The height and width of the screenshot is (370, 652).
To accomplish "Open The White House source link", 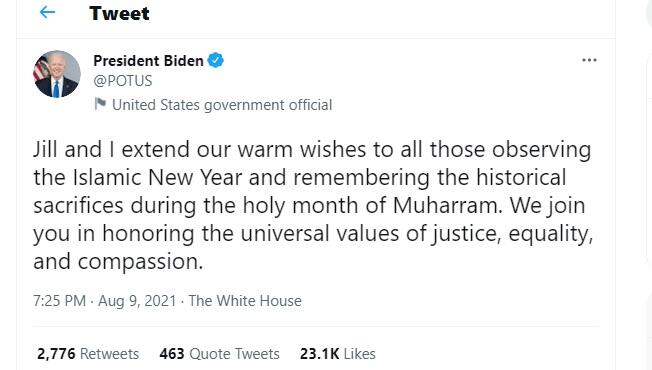I will pyautogui.click(x=245, y=301).
